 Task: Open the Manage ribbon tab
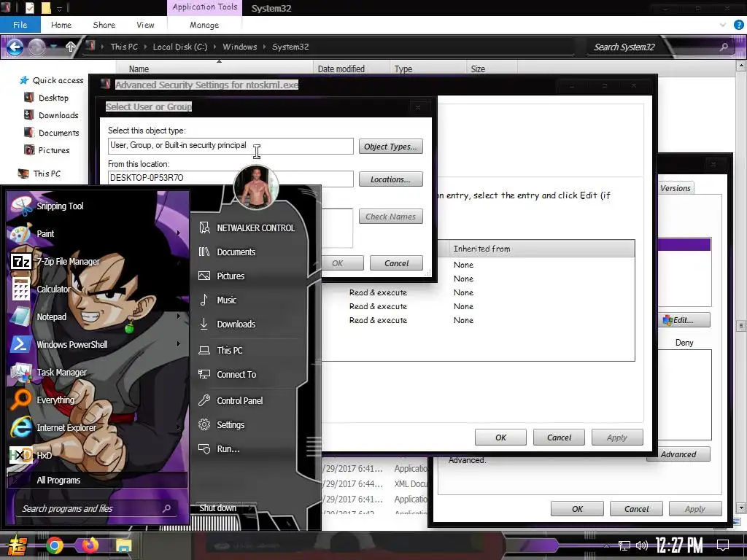pyautogui.click(x=204, y=25)
